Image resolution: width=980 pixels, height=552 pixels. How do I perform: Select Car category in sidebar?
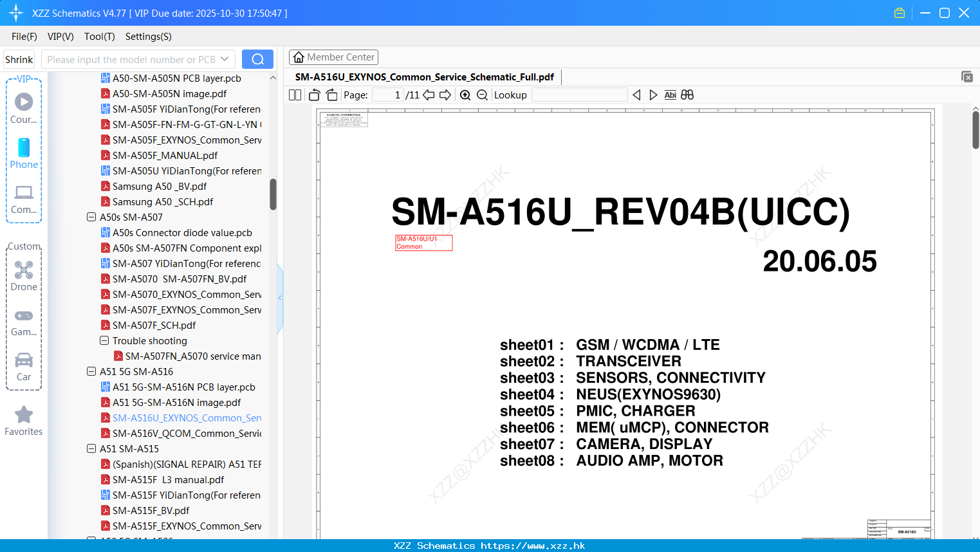tap(24, 366)
